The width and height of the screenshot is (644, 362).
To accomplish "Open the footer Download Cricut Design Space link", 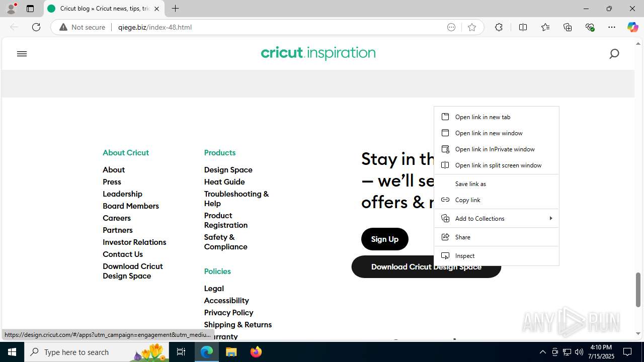I will [133, 271].
